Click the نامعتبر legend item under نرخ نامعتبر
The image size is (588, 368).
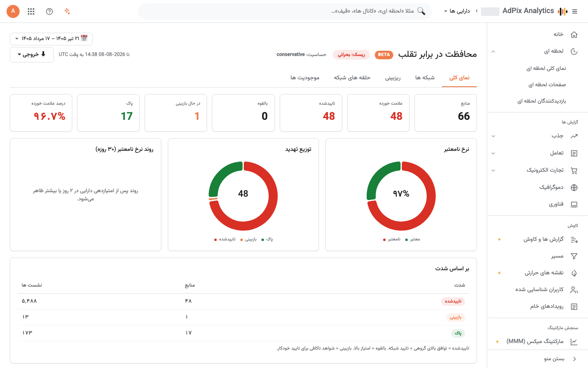pyautogui.click(x=392, y=240)
